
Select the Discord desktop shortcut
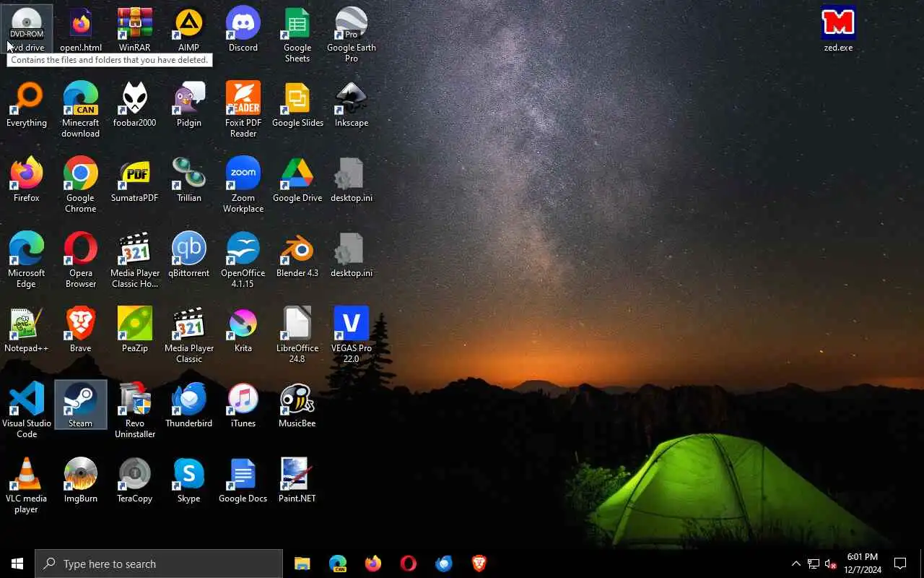click(243, 30)
